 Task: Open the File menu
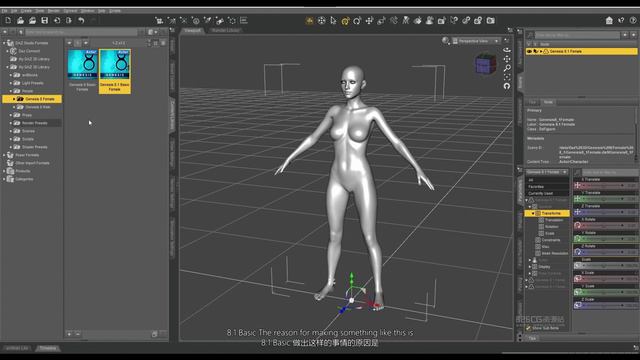click(4, 11)
